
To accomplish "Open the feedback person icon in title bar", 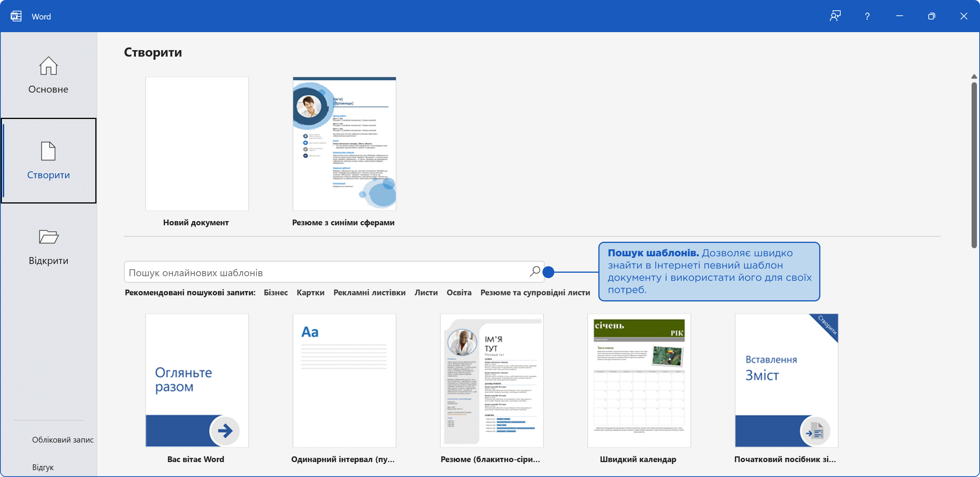I will pyautogui.click(x=835, y=16).
